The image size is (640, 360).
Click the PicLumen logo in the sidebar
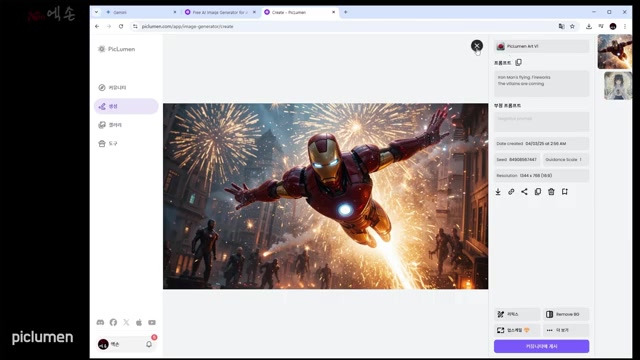pyautogui.click(x=116, y=49)
